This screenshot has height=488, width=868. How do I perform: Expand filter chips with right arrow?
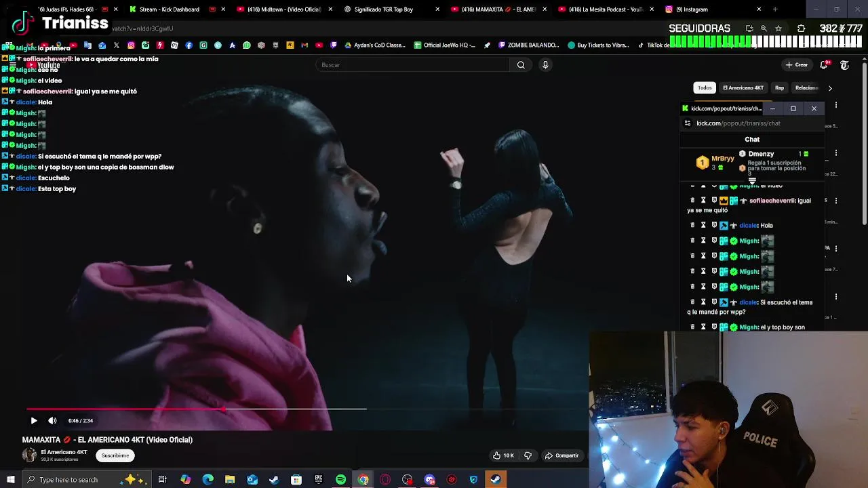[x=830, y=88]
